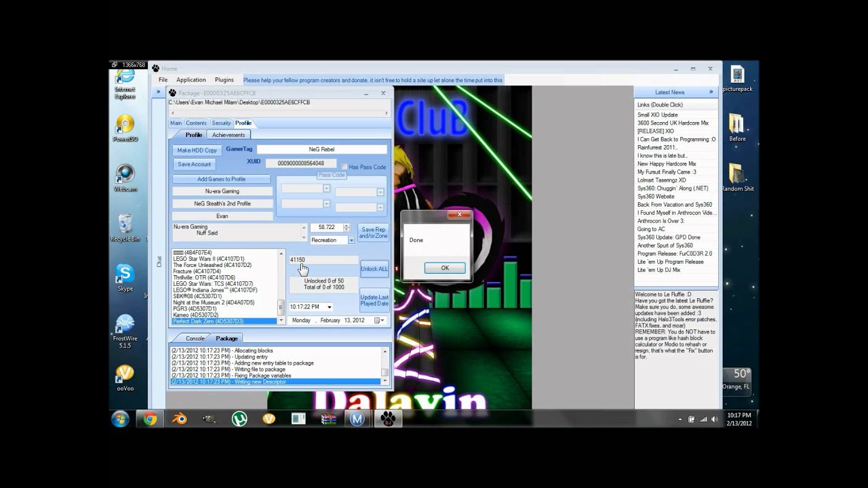The image size is (868, 488).
Task: Click the paw icon in Home title bar
Action: click(155, 68)
